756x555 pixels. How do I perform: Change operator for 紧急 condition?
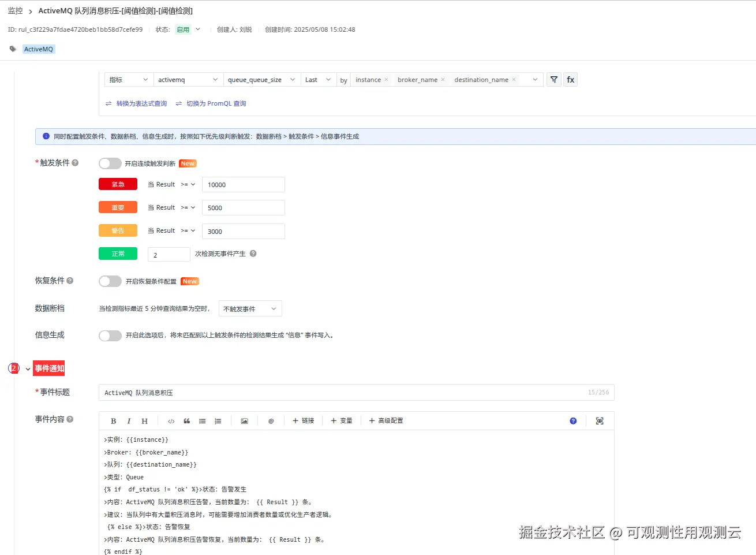[x=188, y=185]
